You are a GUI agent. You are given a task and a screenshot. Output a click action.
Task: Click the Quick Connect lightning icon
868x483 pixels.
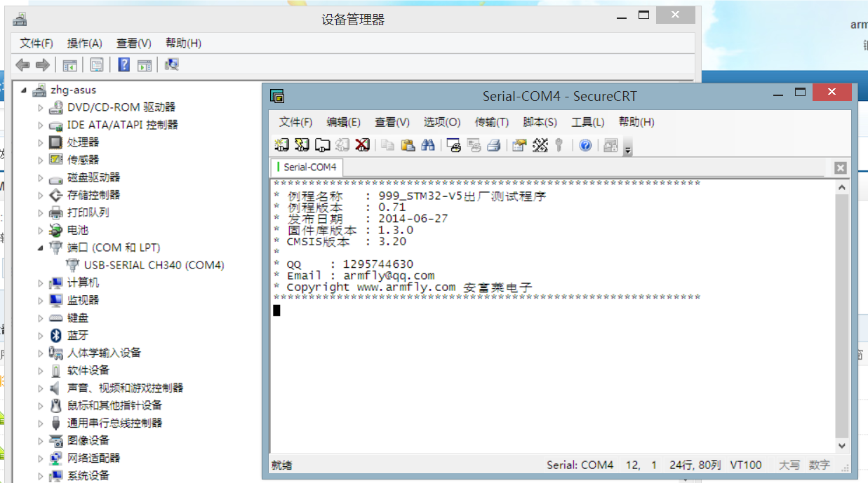point(302,145)
